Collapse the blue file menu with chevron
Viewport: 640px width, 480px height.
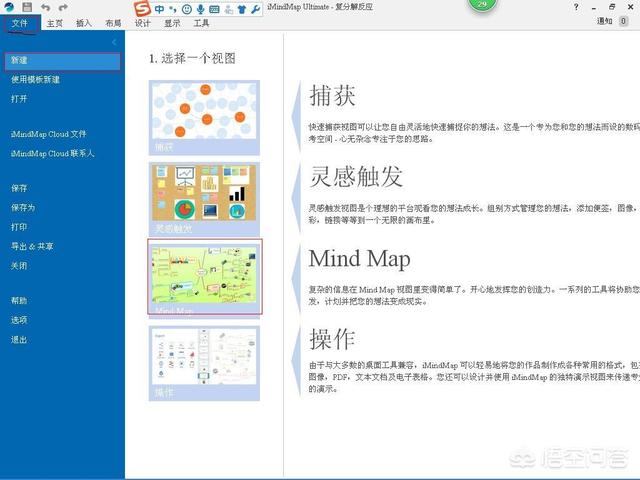click(x=114, y=43)
